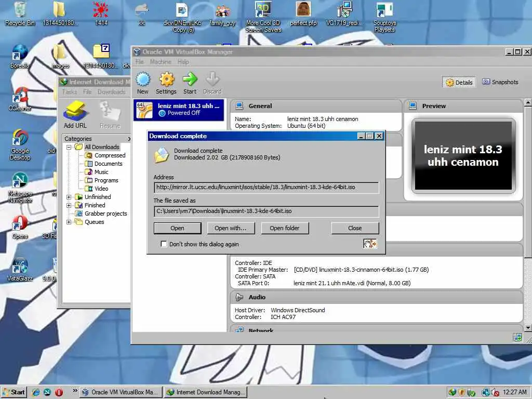Click the General section header
Viewport: 532px width, 399px height.
[x=315, y=106]
